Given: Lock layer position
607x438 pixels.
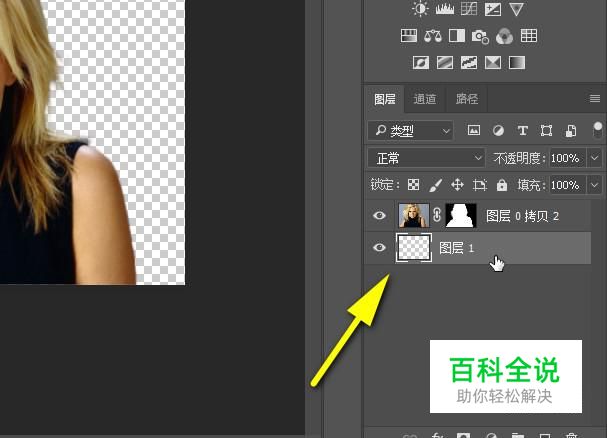Looking at the screenshot, I should point(458,185).
